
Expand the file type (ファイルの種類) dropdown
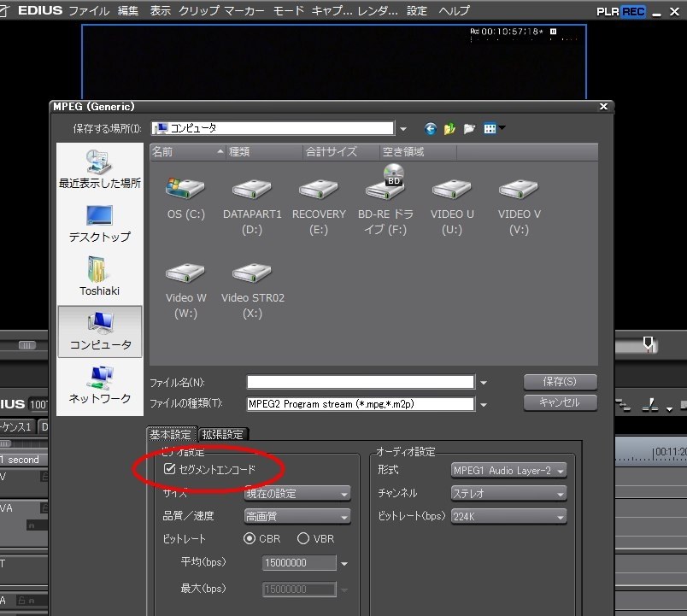click(484, 404)
